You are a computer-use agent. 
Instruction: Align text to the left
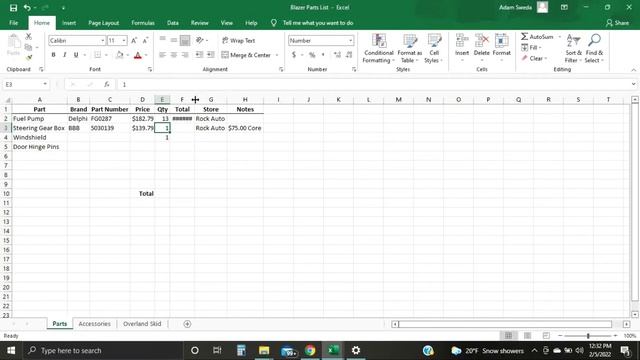pos(162,55)
